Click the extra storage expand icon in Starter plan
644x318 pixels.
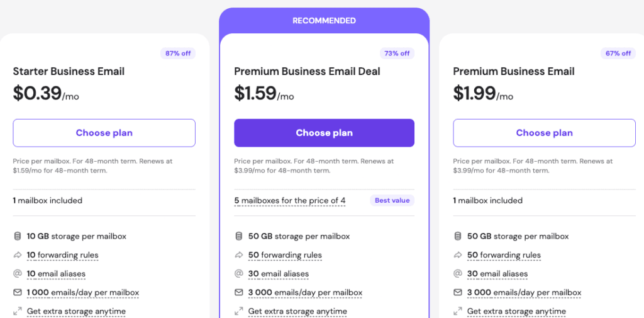pyautogui.click(x=17, y=311)
